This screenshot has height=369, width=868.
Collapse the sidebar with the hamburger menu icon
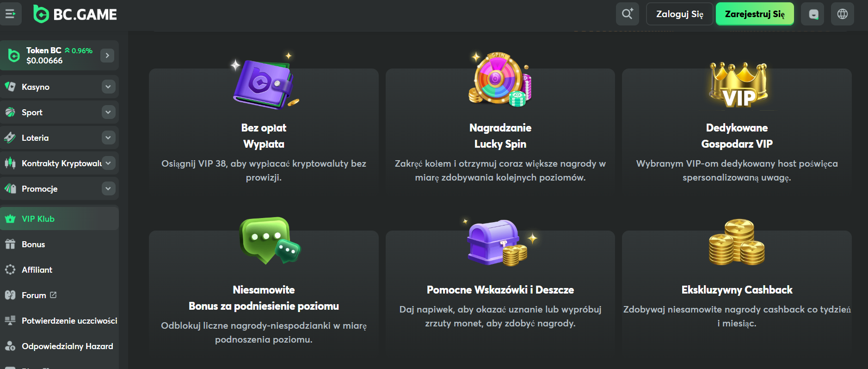10,14
